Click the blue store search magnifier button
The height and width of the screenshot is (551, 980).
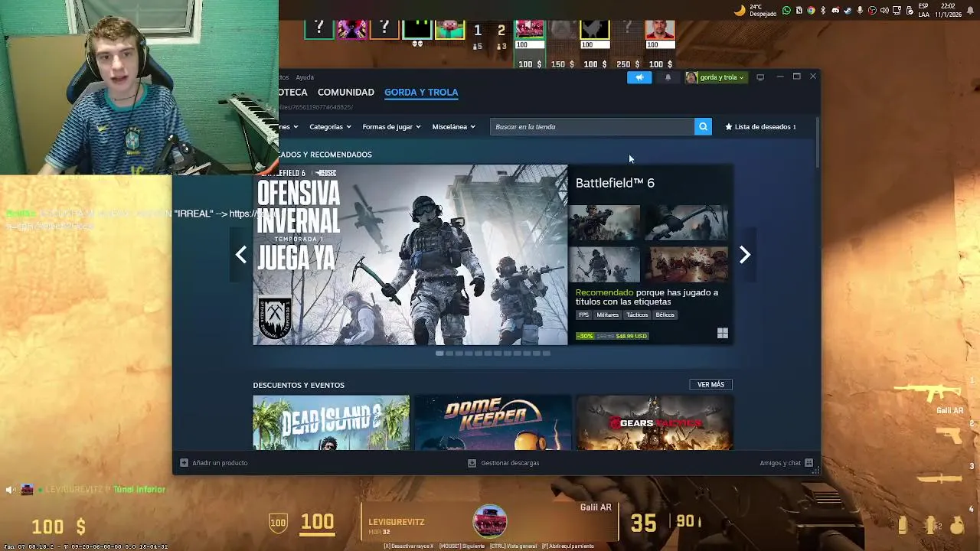[x=703, y=126]
